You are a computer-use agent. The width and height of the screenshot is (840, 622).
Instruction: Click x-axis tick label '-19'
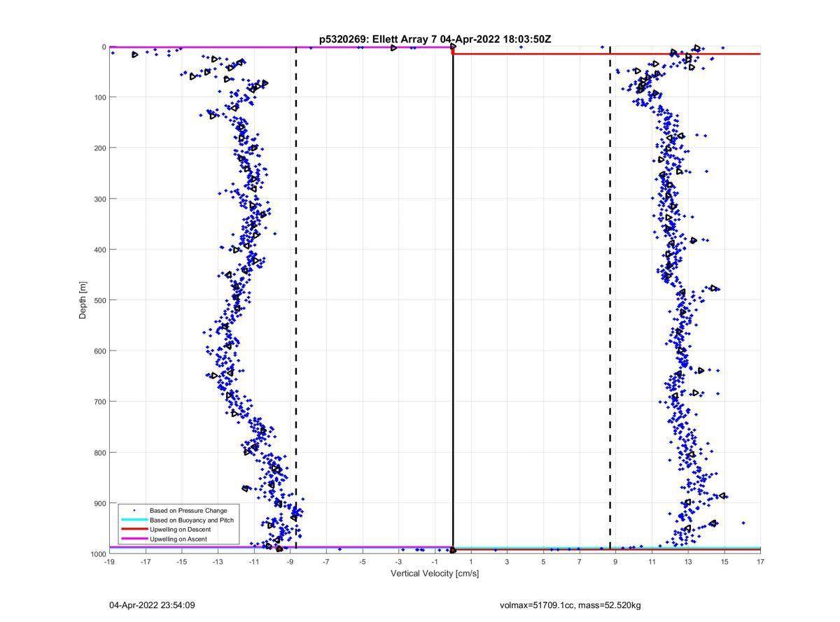(x=109, y=561)
